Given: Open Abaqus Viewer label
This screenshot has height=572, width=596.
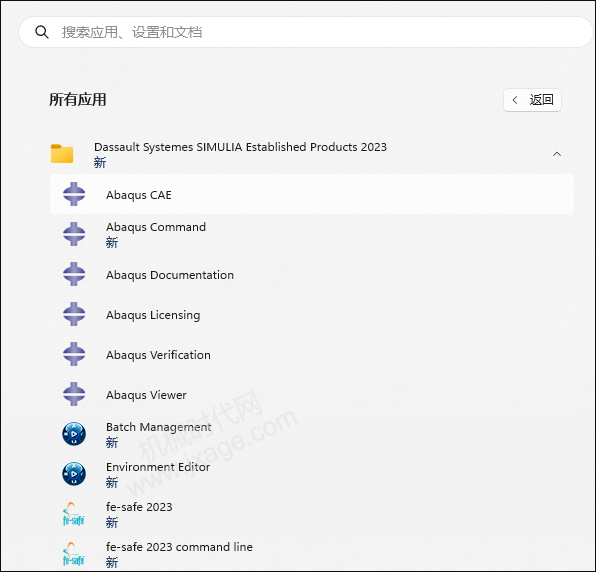Looking at the screenshot, I should [x=146, y=395].
